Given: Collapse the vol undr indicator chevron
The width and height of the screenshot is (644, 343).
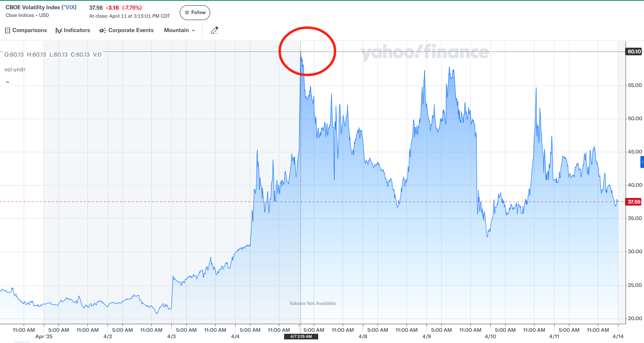Looking at the screenshot, I should click(7, 82).
